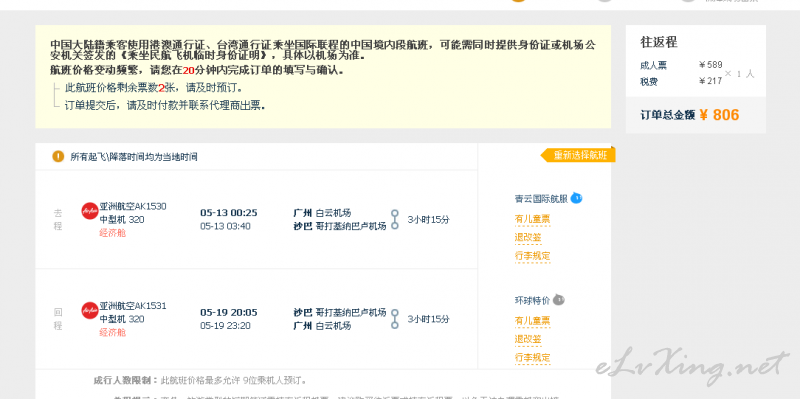Screen dimensions: 800x399
Task: Click 经济舱 label under flight AK1530
Action: [x=112, y=233]
